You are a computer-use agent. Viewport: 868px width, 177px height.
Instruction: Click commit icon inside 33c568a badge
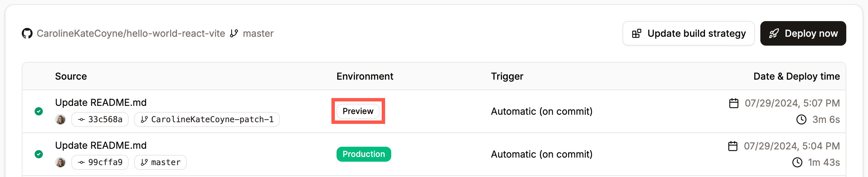(82, 119)
